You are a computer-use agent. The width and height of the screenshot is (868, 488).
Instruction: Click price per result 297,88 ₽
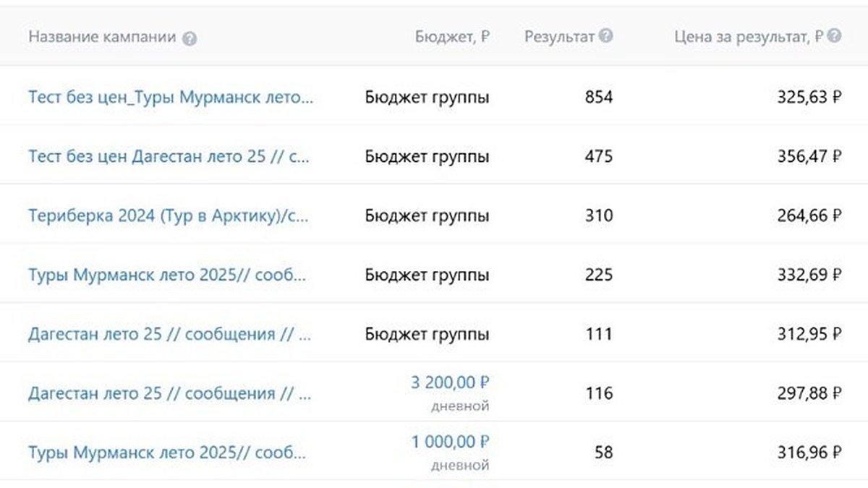point(810,393)
